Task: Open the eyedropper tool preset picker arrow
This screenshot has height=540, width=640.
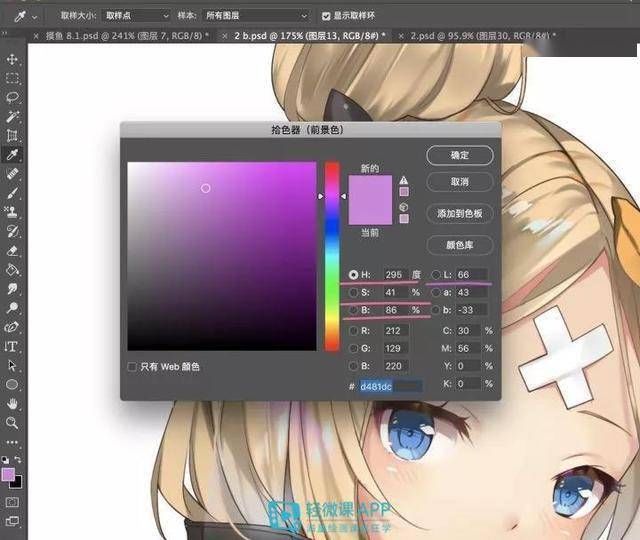Action: [35, 17]
